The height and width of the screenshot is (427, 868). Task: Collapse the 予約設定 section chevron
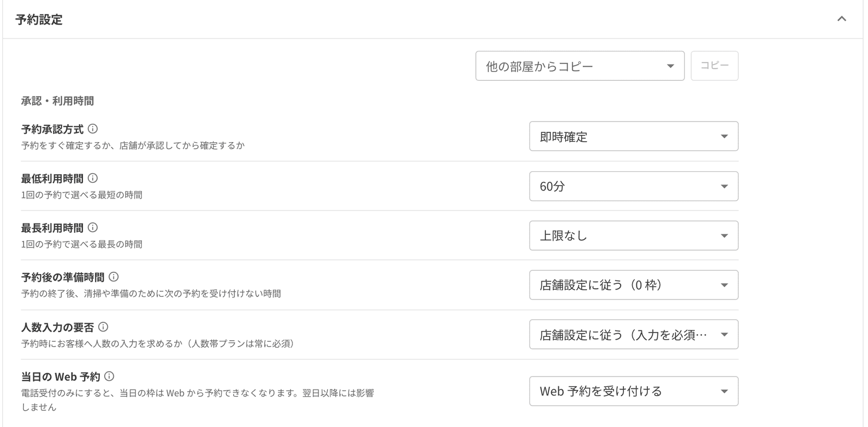pos(841,19)
